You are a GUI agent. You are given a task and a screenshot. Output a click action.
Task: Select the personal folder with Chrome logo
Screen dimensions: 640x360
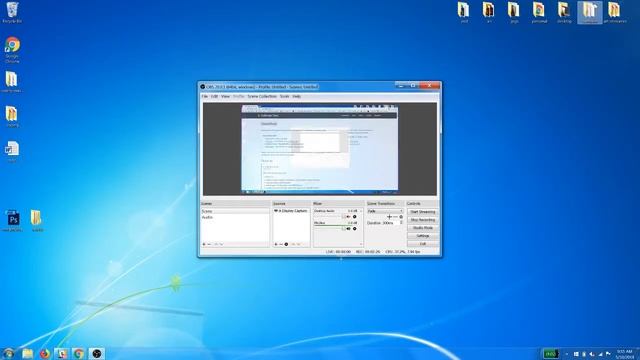[539, 12]
